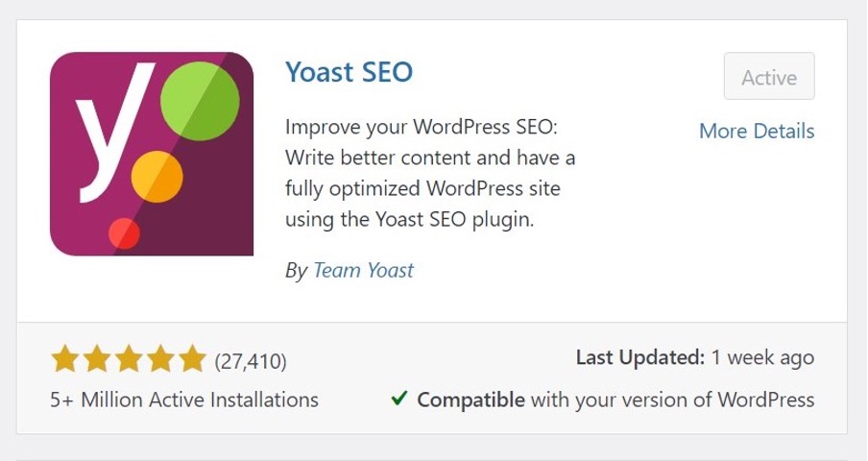The width and height of the screenshot is (868, 461).
Task: Click the second rating star
Action: [97, 360]
